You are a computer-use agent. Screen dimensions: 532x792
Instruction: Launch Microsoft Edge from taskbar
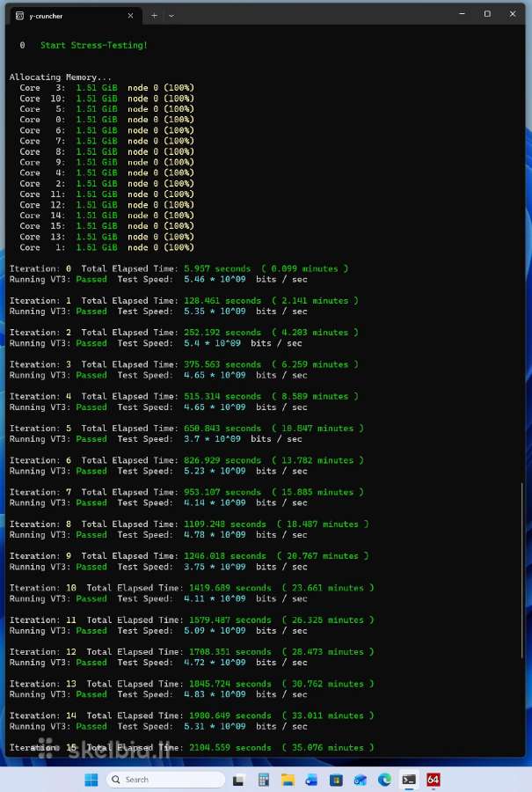(x=384, y=780)
